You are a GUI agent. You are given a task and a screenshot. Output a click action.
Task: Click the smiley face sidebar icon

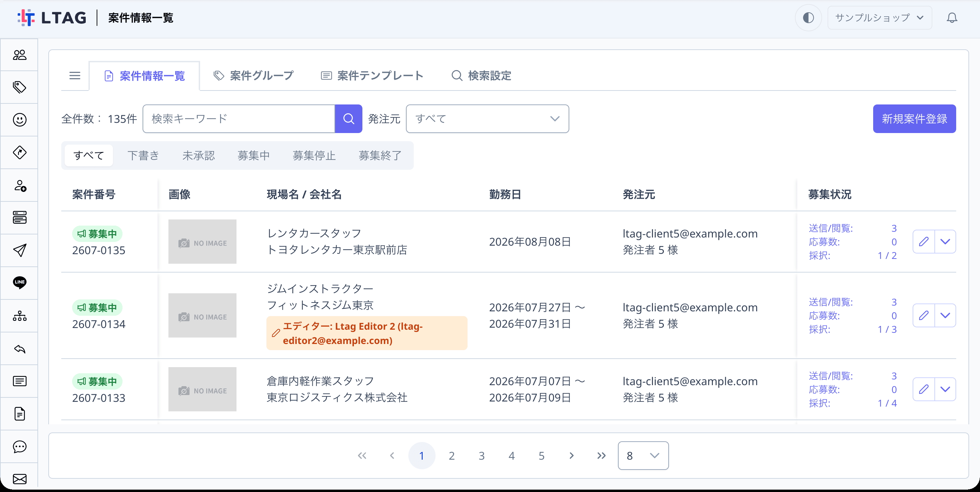click(19, 120)
